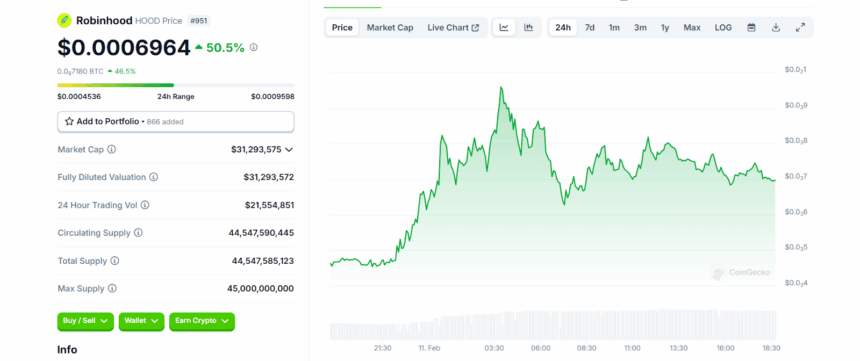Click the Add to Portfolio button
The width and height of the screenshot is (860, 361).
click(176, 122)
